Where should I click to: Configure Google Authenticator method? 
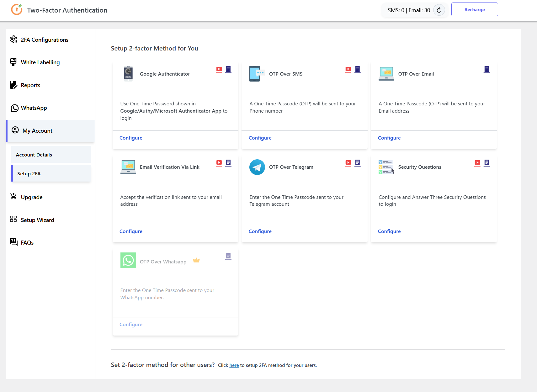[x=131, y=138]
